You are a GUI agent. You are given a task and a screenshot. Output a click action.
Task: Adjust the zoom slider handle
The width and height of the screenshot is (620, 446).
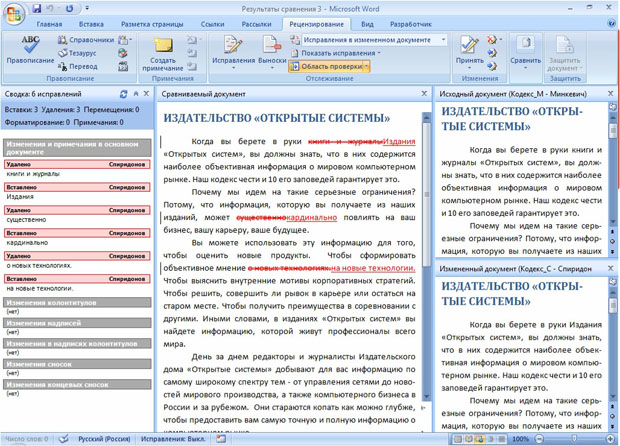[574, 438]
